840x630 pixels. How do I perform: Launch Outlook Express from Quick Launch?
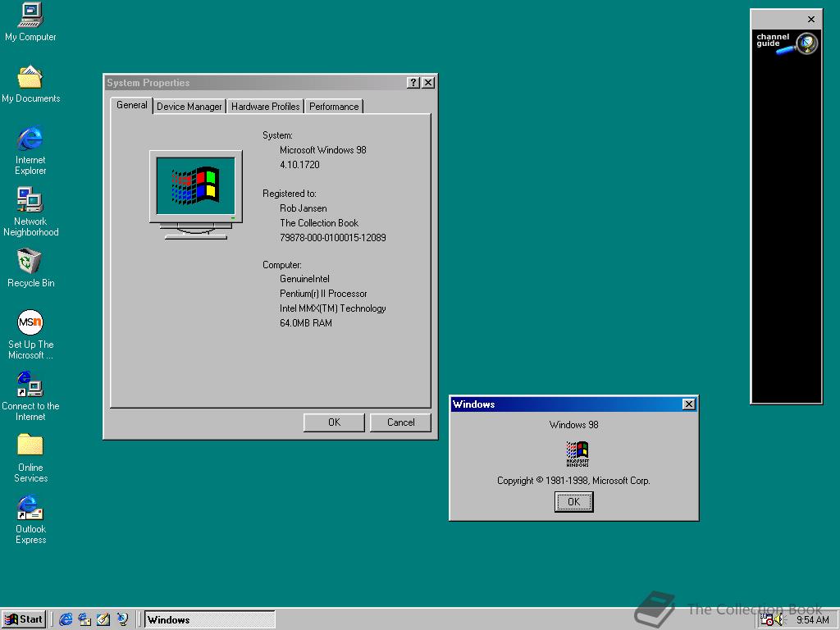[84, 619]
